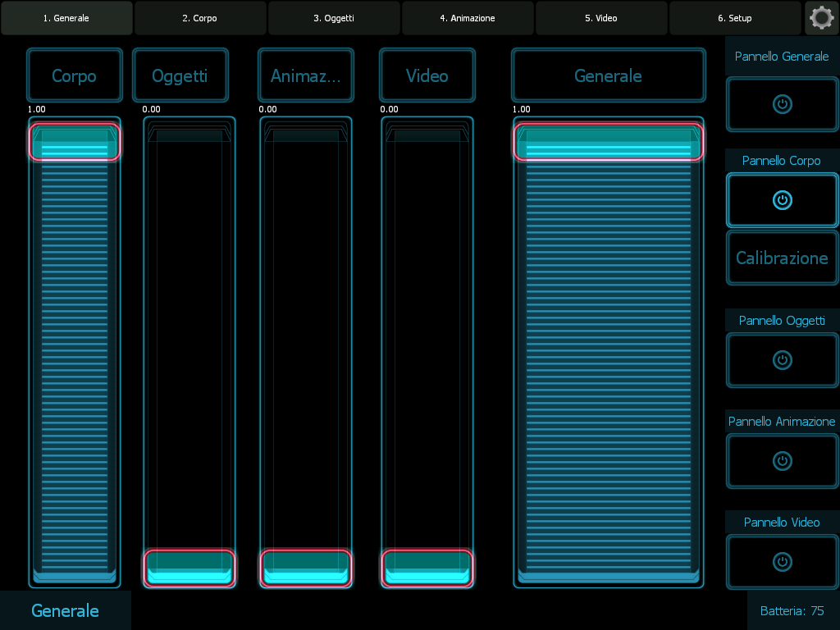
Task: Click the Generale master fader handle
Action: point(609,143)
